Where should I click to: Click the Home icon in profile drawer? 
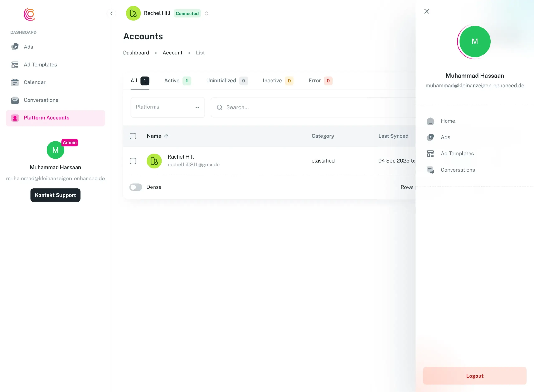[430, 121]
